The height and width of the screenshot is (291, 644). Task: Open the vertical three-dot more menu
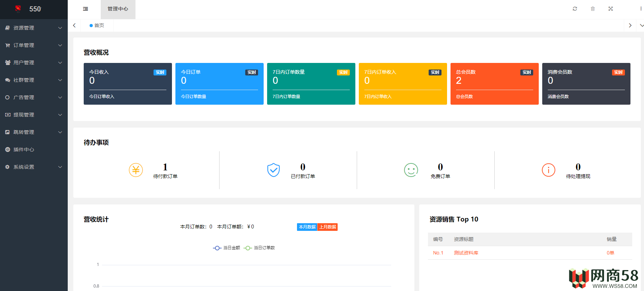641,9
